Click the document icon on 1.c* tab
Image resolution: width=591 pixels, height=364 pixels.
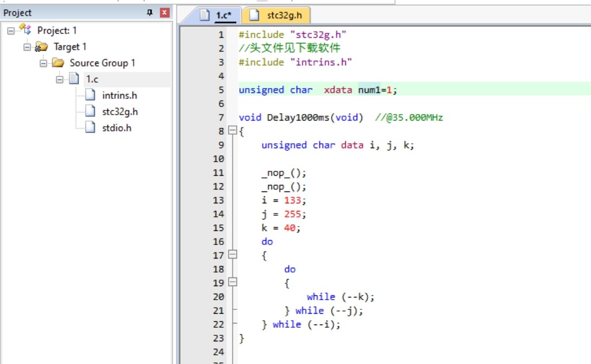204,15
